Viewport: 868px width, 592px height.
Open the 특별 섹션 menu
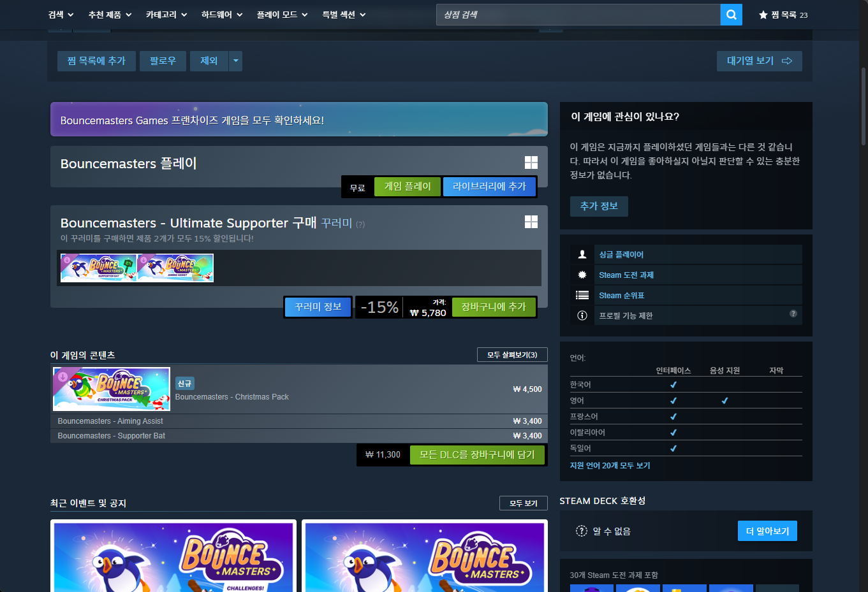click(344, 15)
